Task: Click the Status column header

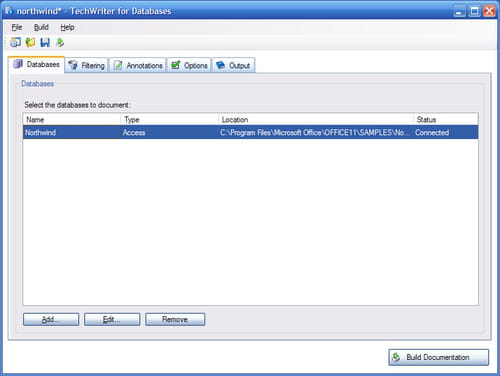Action: (x=446, y=119)
